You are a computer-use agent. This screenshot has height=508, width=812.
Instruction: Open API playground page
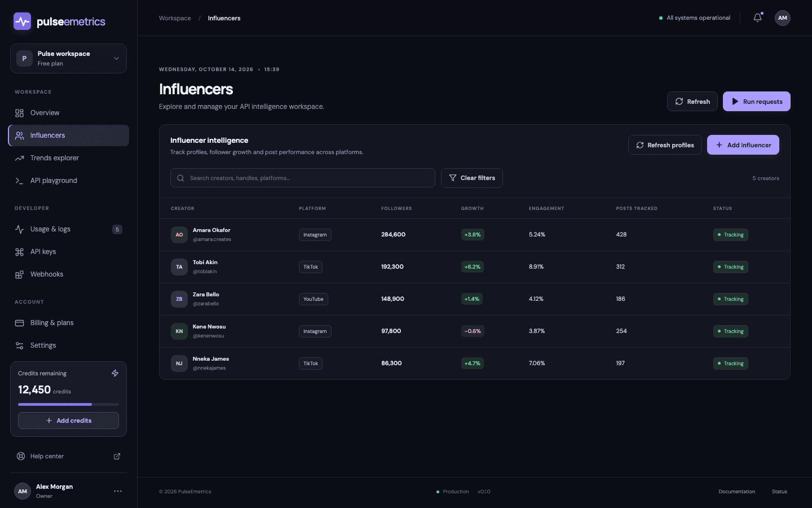pos(68,181)
